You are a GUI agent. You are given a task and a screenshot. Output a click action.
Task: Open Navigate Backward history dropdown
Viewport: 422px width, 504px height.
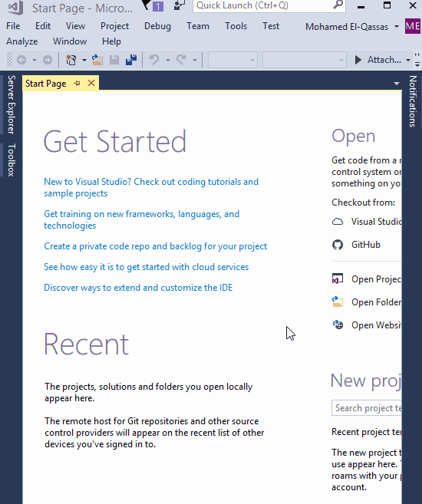(x=34, y=60)
